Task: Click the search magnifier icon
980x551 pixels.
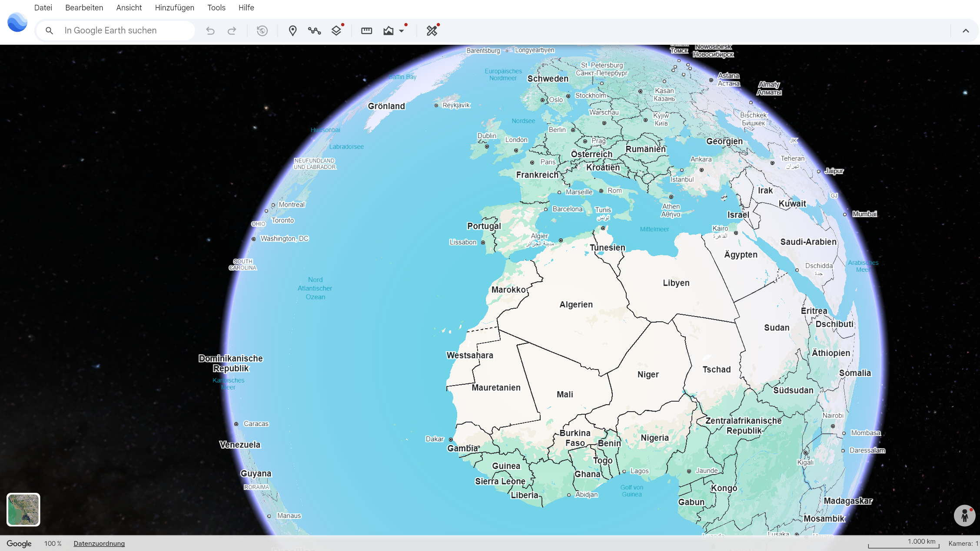Action: click(49, 31)
